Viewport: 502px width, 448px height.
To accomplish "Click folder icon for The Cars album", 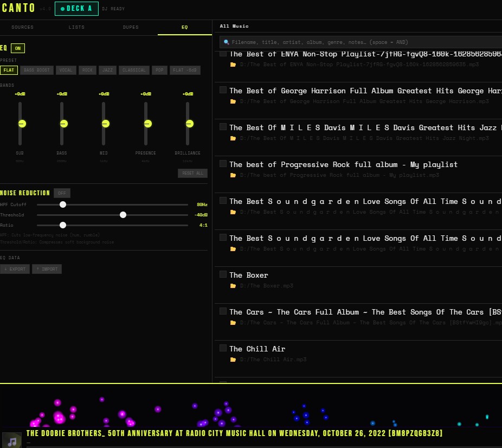I will [x=233, y=323].
